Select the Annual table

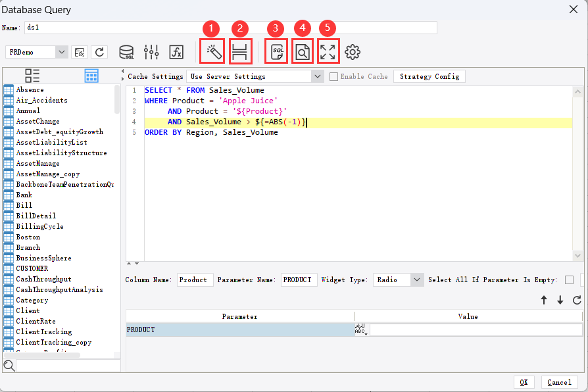[28, 110]
